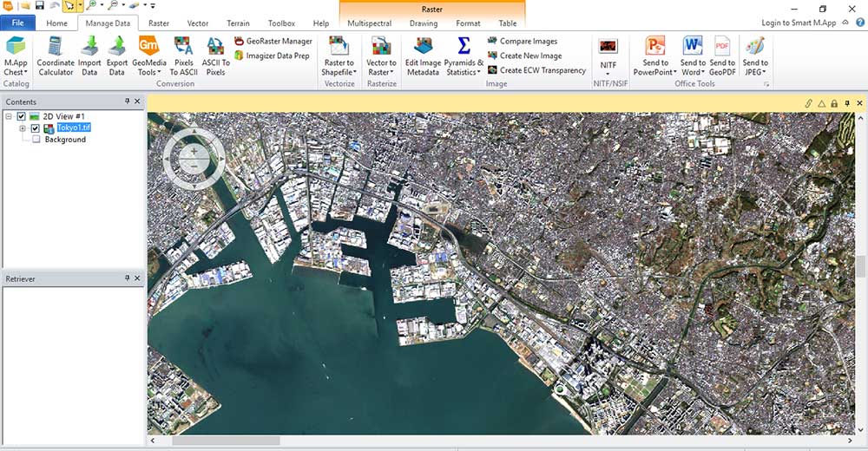
Task: Pin the 2D view window
Action: click(847, 103)
